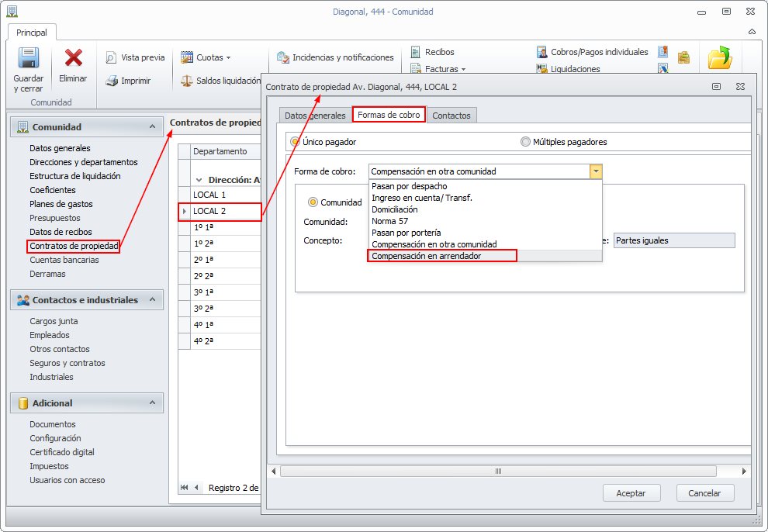Image resolution: width=768 pixels, height=532 pixels.
Task: Collapse the Contactos e industriales section
Action: pyautogui.click(x=152, y=299)
